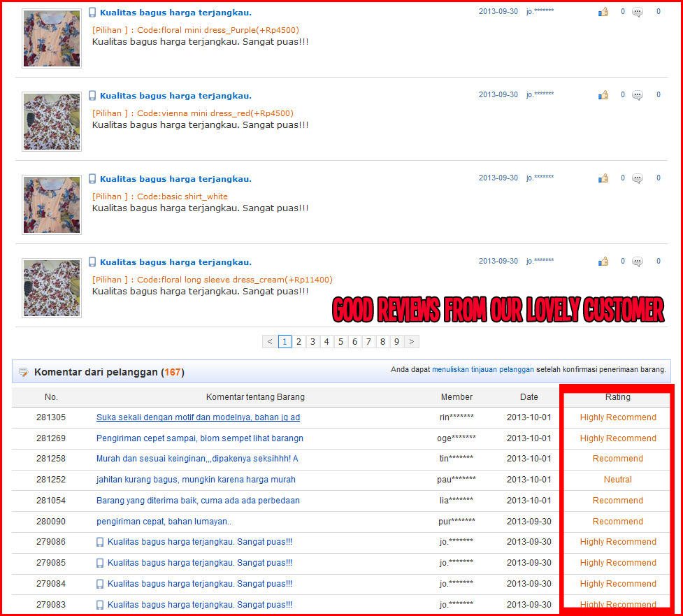Click mobile icon beside vienna mini dress_red review title

(x=92, y=95)
